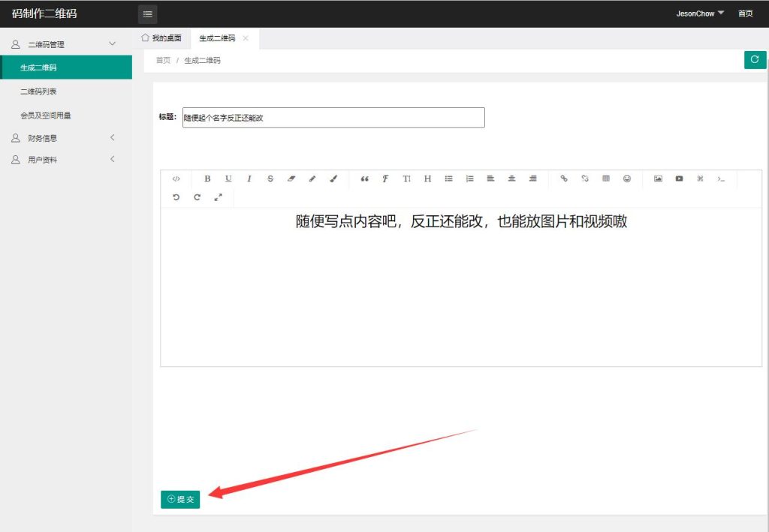Screen dimensions: 769x532
Task: Toggle underline text style
Action: [228, 179]
